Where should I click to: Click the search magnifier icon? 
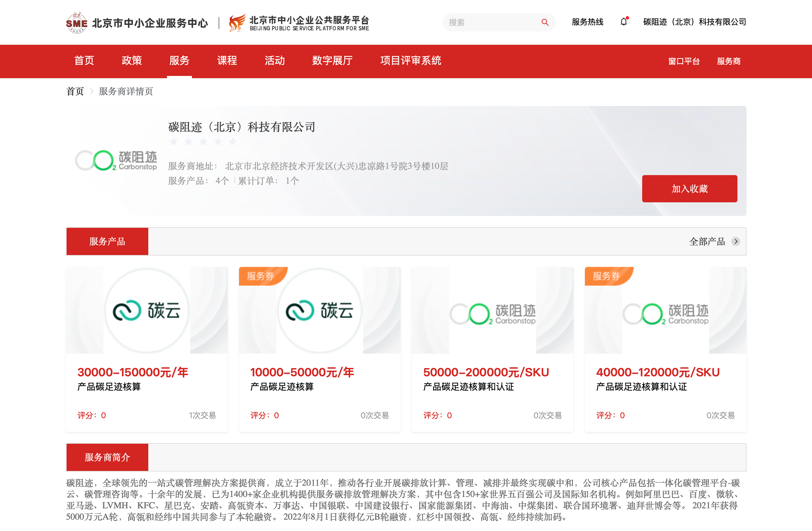click(x=545, y=22)
